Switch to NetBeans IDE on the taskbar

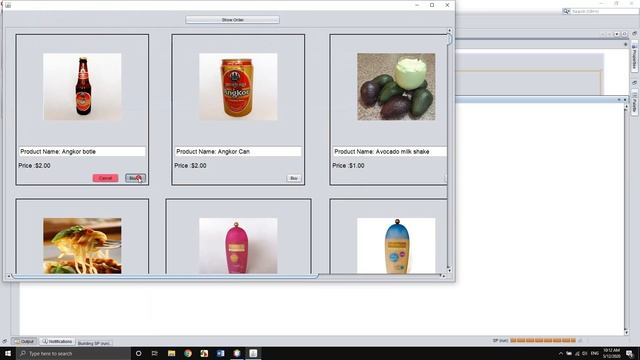pos(237,353)
